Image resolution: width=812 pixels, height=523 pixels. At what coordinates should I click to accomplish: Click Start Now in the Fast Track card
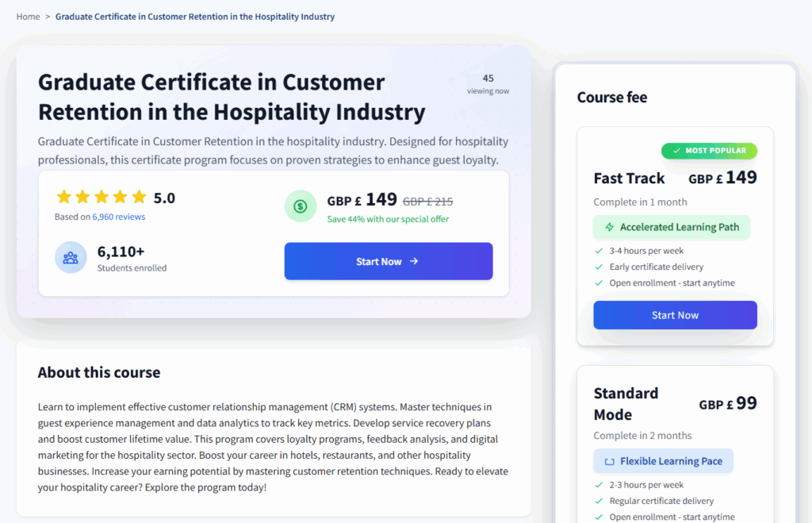675,315
